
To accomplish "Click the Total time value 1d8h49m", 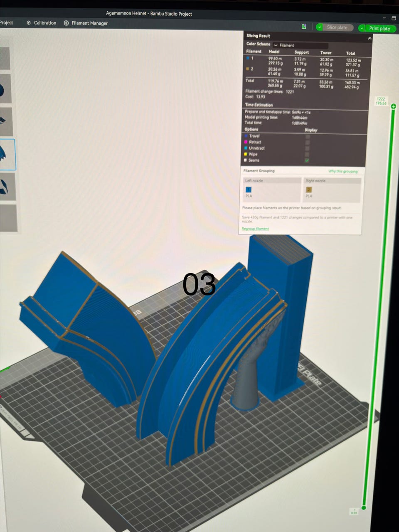I will point(299,123).
